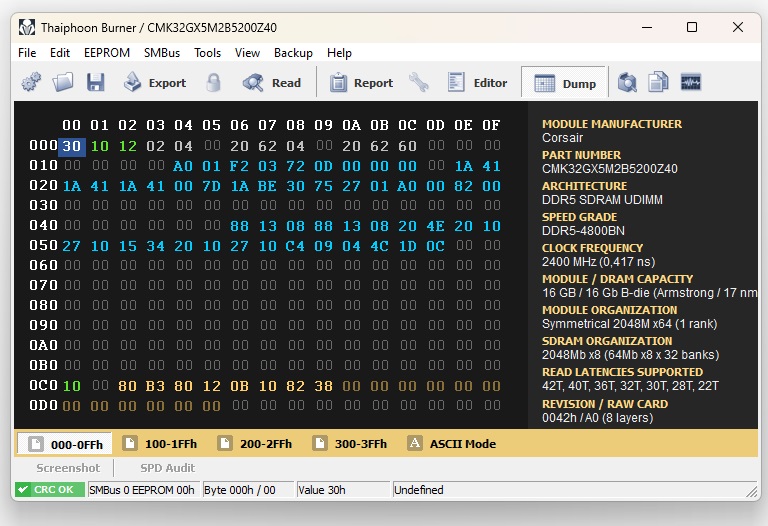This screenshot has height=526, width=768.
Task: Click the MODULE MANUFACTURER heading
Action: tap(612, 124)
